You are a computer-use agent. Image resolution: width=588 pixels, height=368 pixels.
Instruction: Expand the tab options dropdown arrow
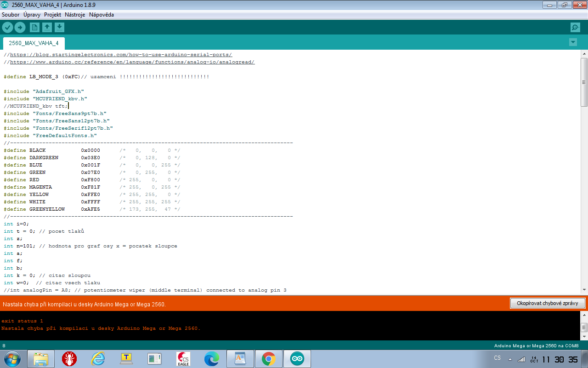tap(573, 42)
